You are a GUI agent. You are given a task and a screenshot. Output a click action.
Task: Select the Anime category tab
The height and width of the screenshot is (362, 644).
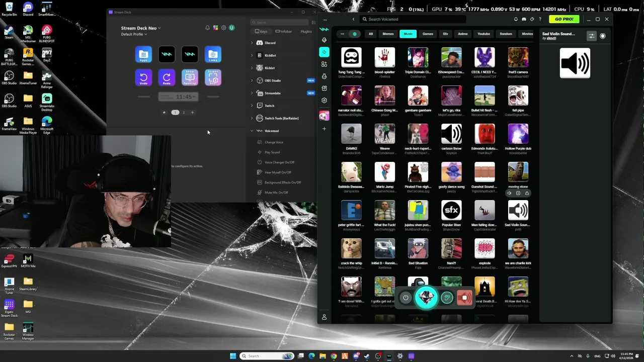pos(463,34)
